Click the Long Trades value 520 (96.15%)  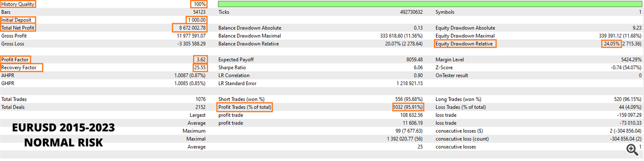(x=628, y=99)
